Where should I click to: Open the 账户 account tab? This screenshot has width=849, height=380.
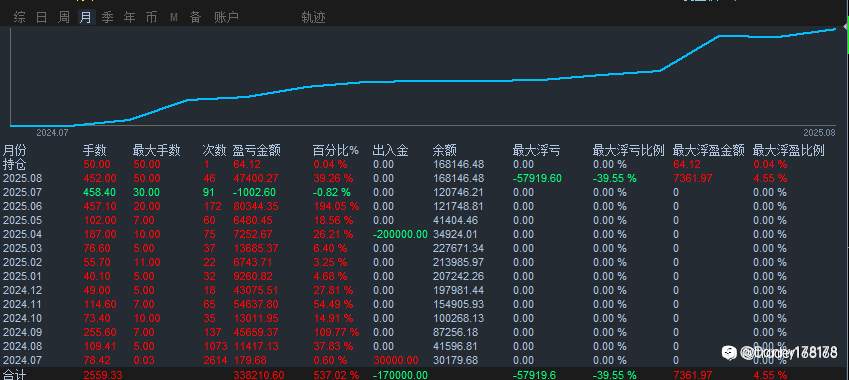click(x=226, y=17)
